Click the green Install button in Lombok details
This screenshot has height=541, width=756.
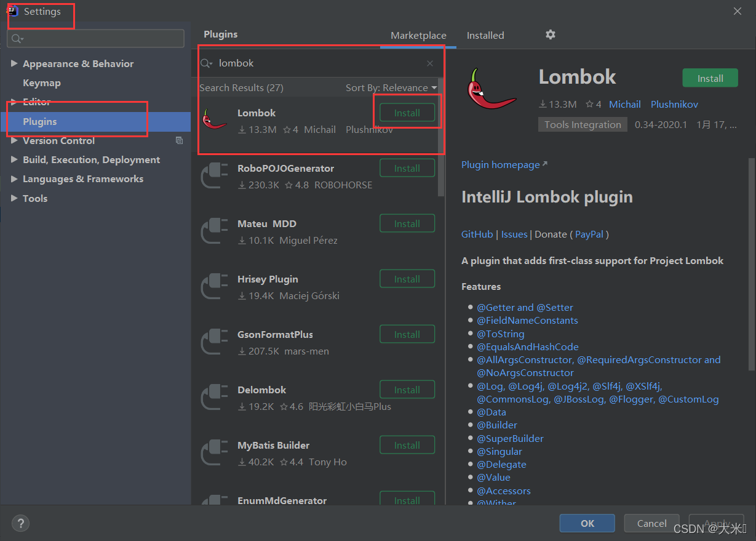click(x=710, y=78)
